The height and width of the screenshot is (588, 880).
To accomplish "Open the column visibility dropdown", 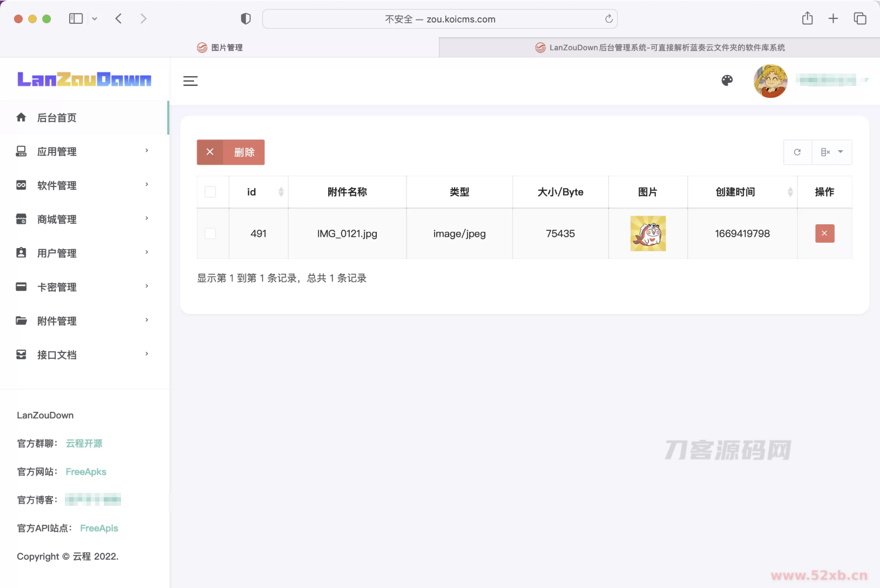I will click(832, 152).
